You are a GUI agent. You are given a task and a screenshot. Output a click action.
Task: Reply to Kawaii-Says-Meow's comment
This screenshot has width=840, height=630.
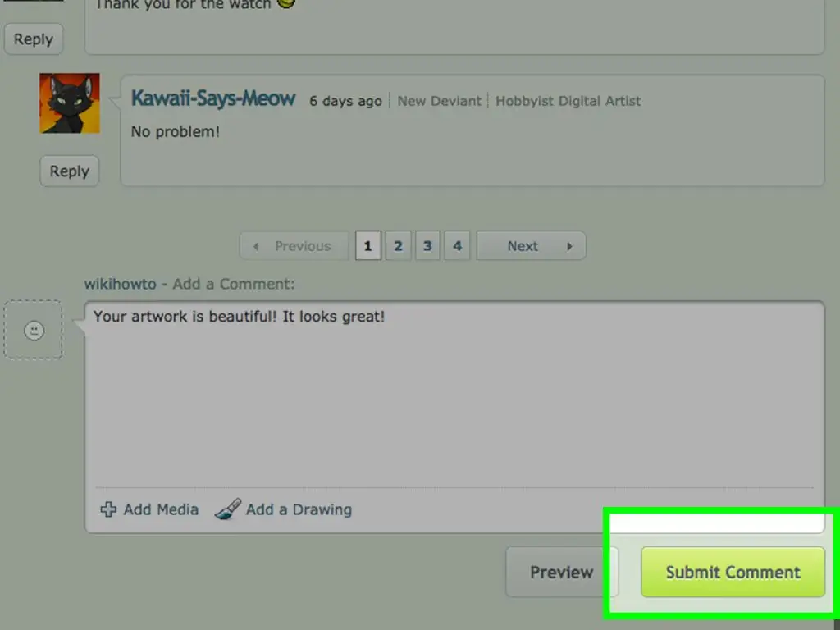pos(70,171)
